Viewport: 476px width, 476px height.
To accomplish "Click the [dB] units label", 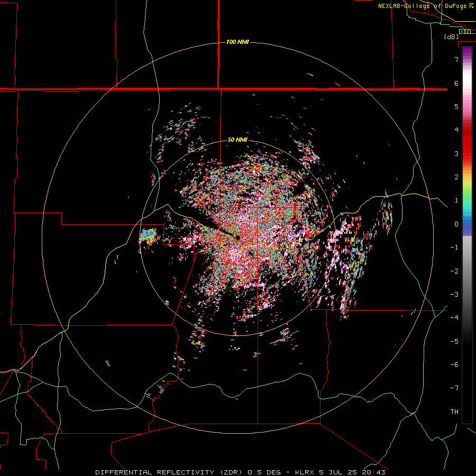I will (452, 36).
